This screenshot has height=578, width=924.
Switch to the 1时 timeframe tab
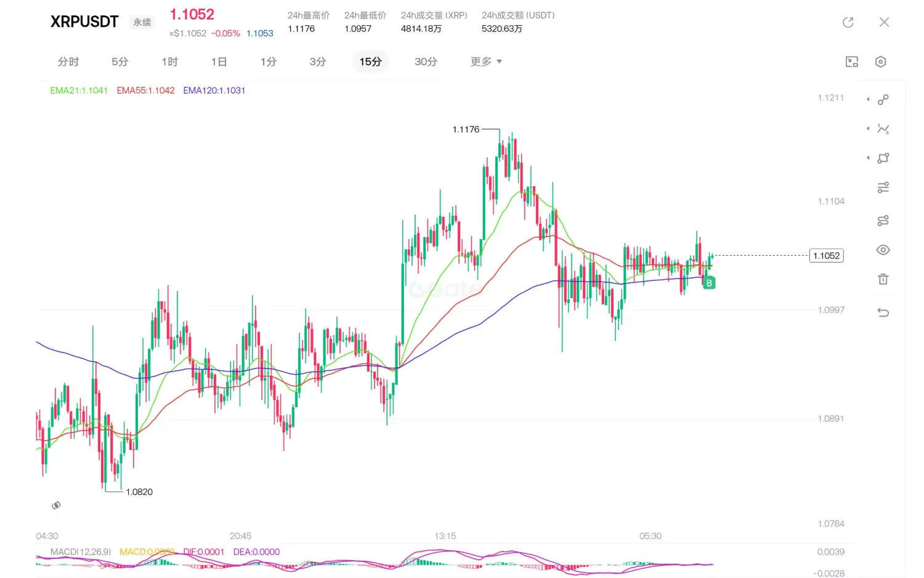pyautogui.click(x=170, y=62)
